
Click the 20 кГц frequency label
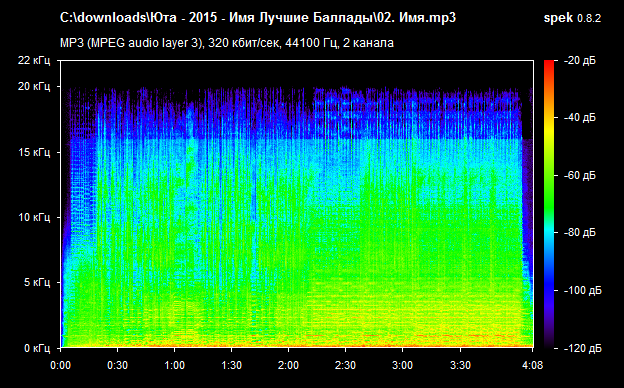point(34,86)
